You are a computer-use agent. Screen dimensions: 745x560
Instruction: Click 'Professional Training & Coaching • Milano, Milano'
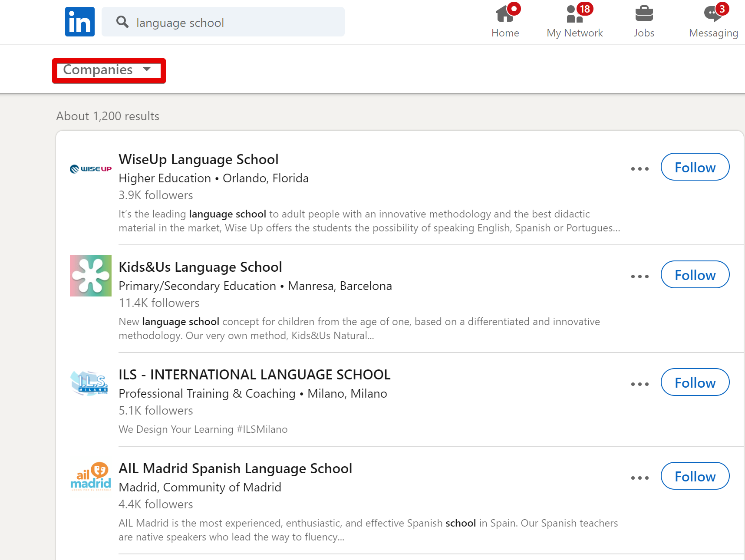point(253,394)
